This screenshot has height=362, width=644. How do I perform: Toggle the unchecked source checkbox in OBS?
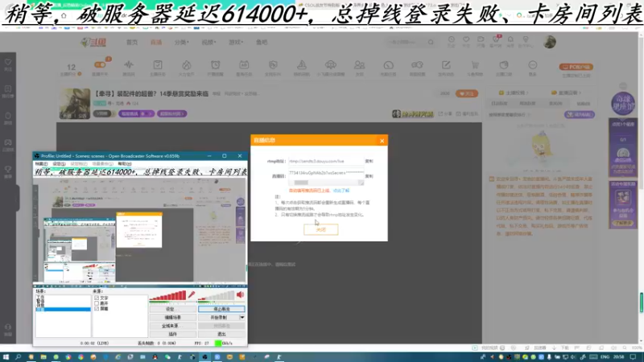tap(97, 303)
